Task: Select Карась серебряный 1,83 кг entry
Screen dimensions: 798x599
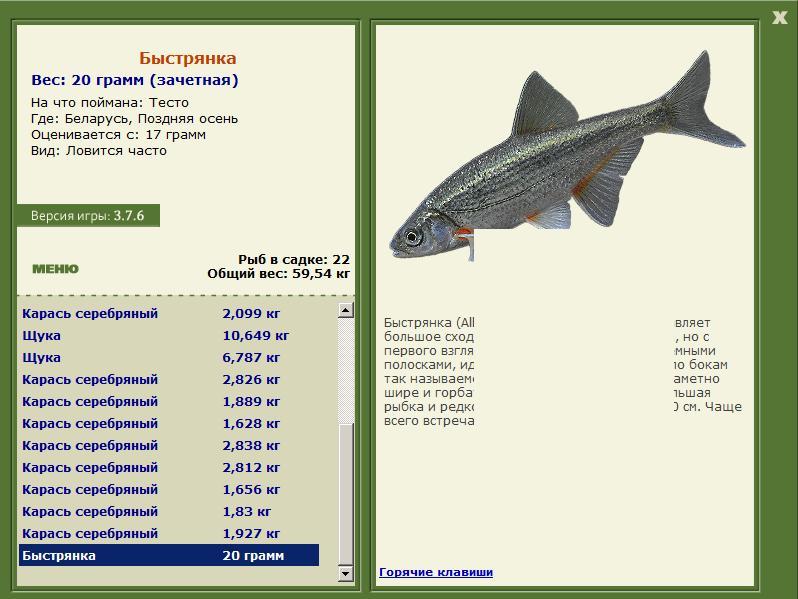Action: 169,511
